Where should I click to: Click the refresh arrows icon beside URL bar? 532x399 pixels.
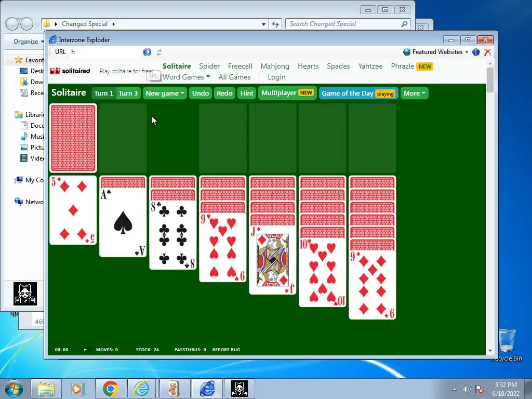(159, 52)
